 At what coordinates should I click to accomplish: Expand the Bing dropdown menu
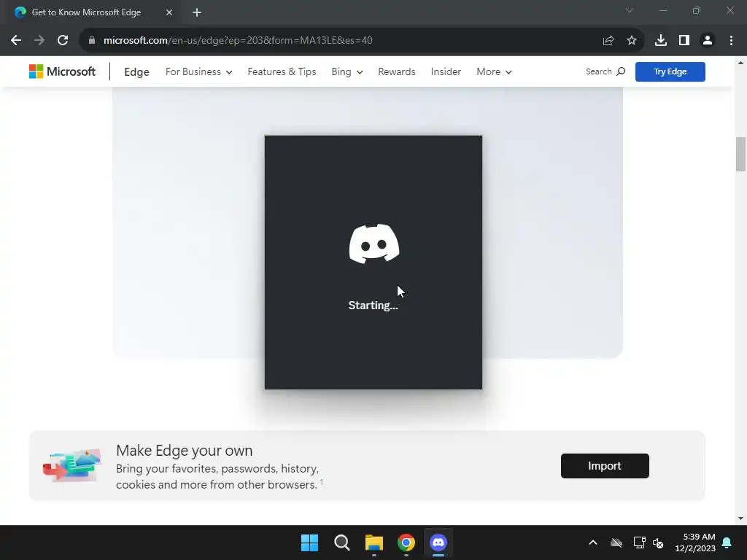pos(347,72)
